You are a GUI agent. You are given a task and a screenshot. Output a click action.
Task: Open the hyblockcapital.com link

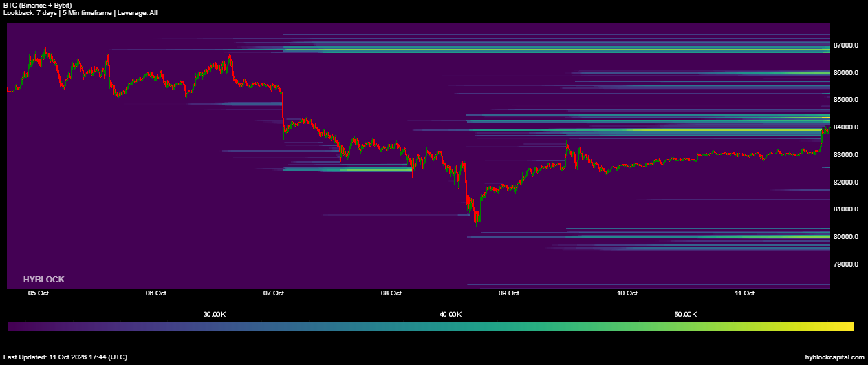834,357
